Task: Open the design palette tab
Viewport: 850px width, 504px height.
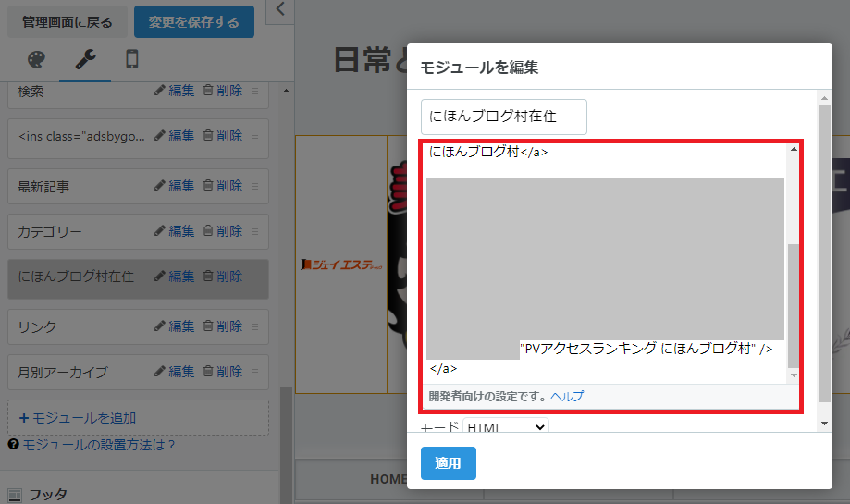Action: pyautogui.click(x=36, y=59)
